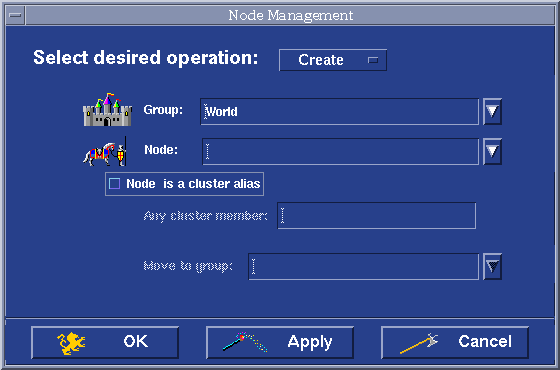Screen dimensions: 560x370
Task: Expand the Node dropdown arrow
Action: (492, 151)
